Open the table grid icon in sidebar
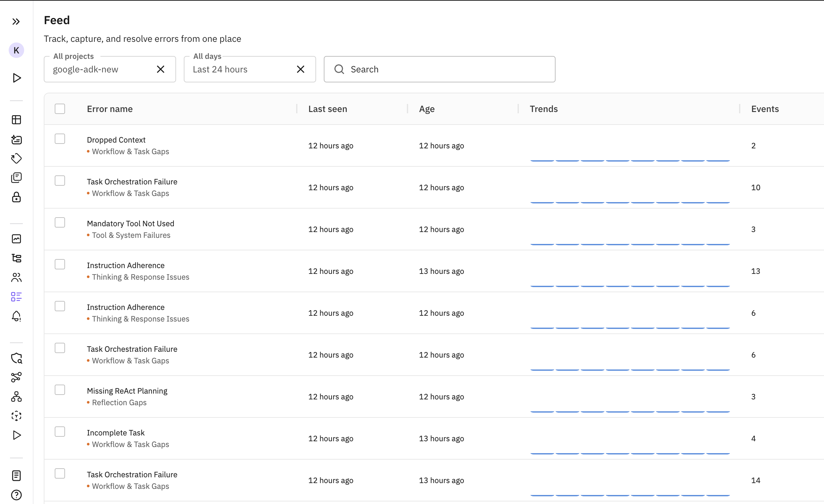Viewport: 824px width, 504px height. pyautogui.click(x=16, y=120)
